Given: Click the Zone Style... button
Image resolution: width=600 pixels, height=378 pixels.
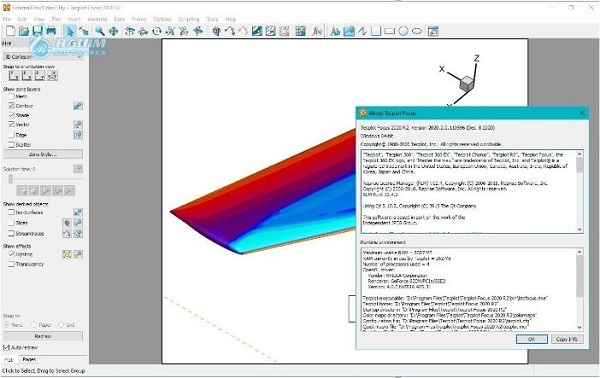Looking at the screenshot, I should [x=43, y=154].
